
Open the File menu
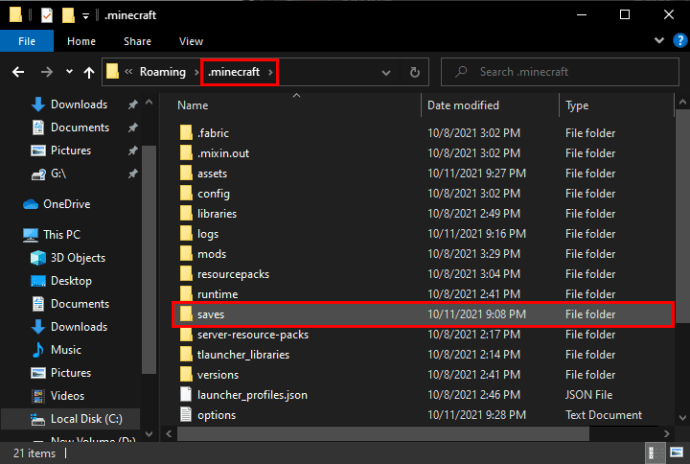pyautogui.click(x=26, y=41)
